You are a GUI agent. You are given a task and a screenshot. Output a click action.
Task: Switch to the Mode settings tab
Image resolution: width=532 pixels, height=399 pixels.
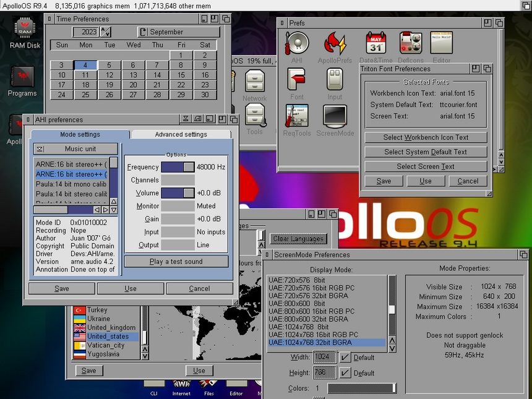[x=80, y=134]
